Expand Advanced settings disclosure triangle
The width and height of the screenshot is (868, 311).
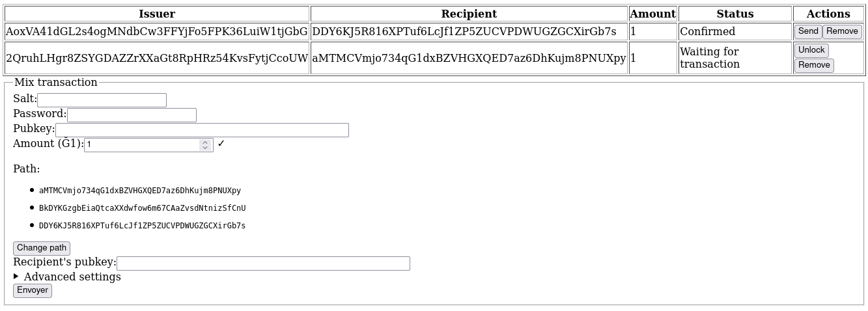(16, 277)
